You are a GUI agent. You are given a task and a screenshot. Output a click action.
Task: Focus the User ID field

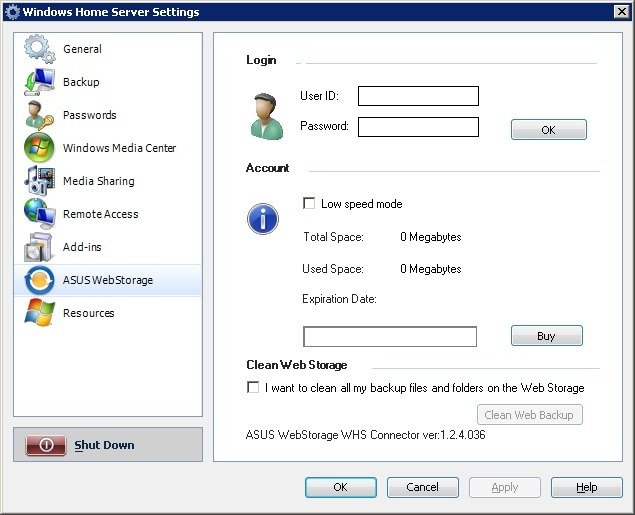tap(418, 96)
